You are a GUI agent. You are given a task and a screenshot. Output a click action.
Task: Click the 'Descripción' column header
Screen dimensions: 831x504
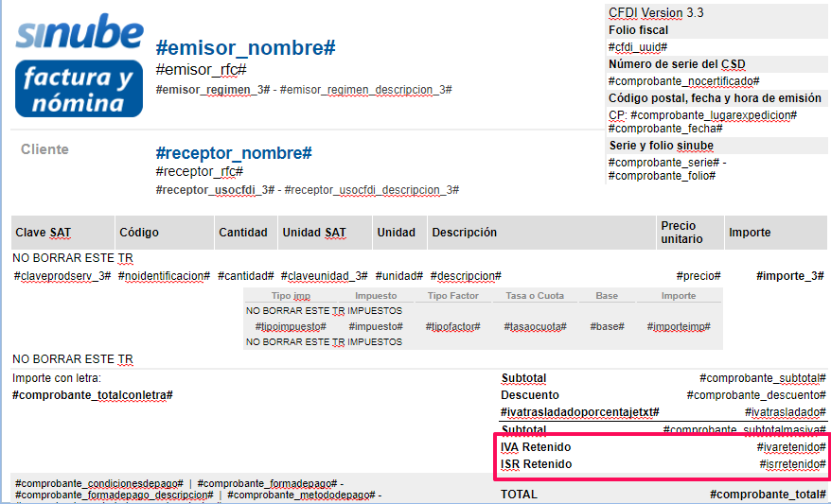464,233
